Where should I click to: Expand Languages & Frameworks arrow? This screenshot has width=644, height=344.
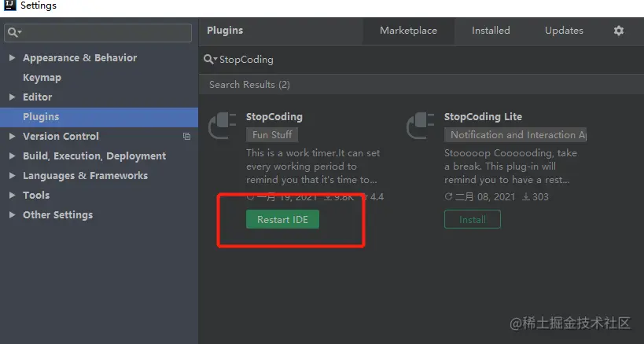coord(12,175)
